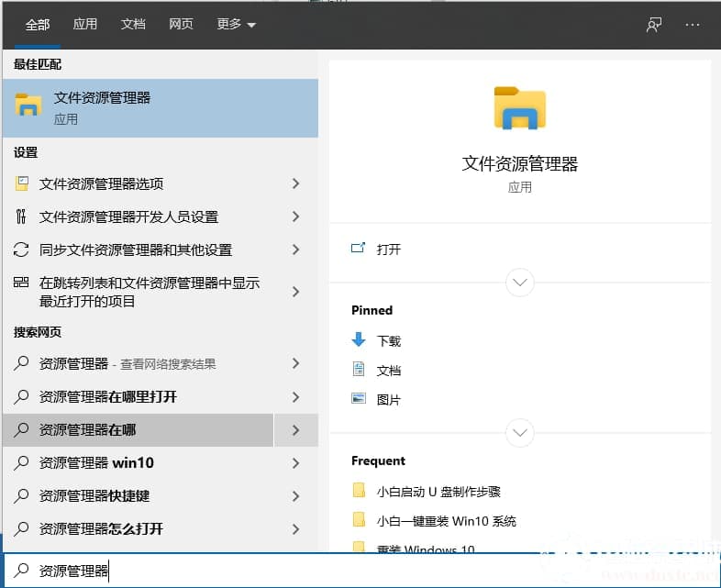Open the 文件资源管理器 best match result

160,108
